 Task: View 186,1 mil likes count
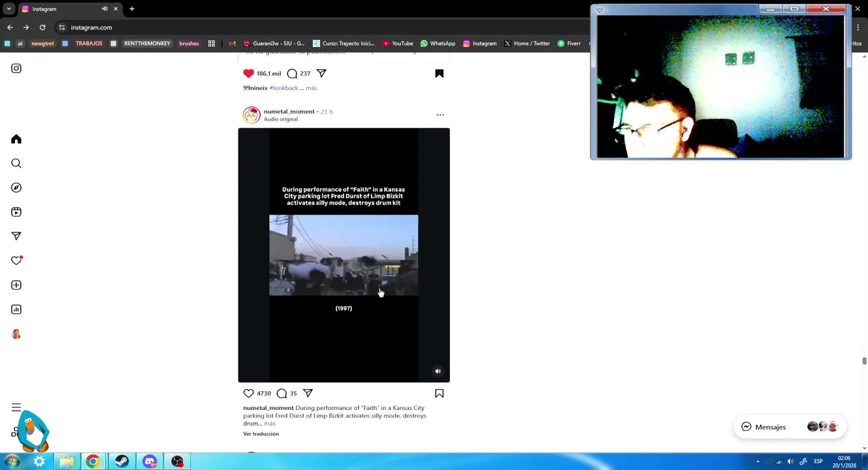(x=268, y=74)
